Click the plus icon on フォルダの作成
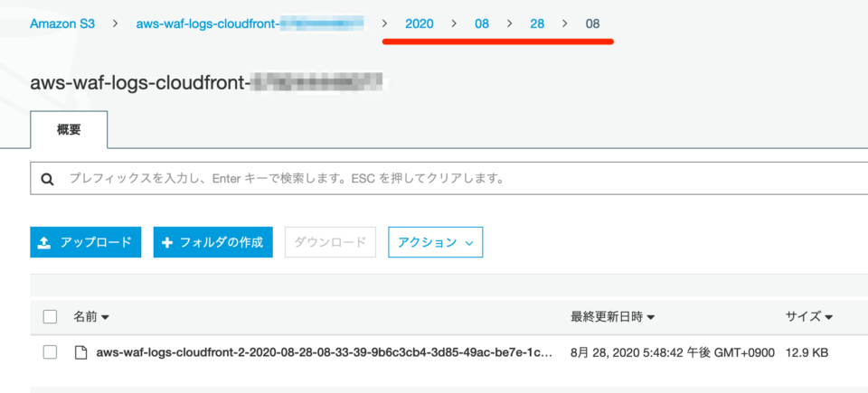 167,242
